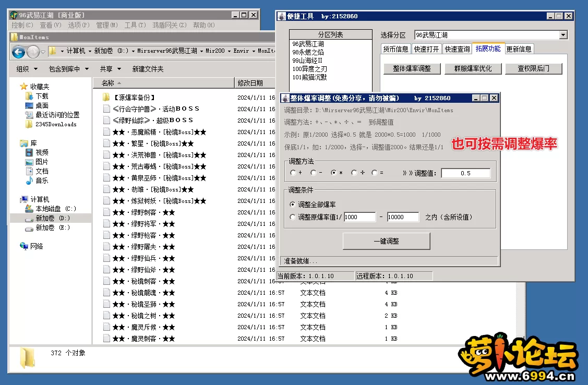Viewport: 588px width, 385px height.
Task: Switch to 快速打开 tab
Action: [x=426, y=49]
